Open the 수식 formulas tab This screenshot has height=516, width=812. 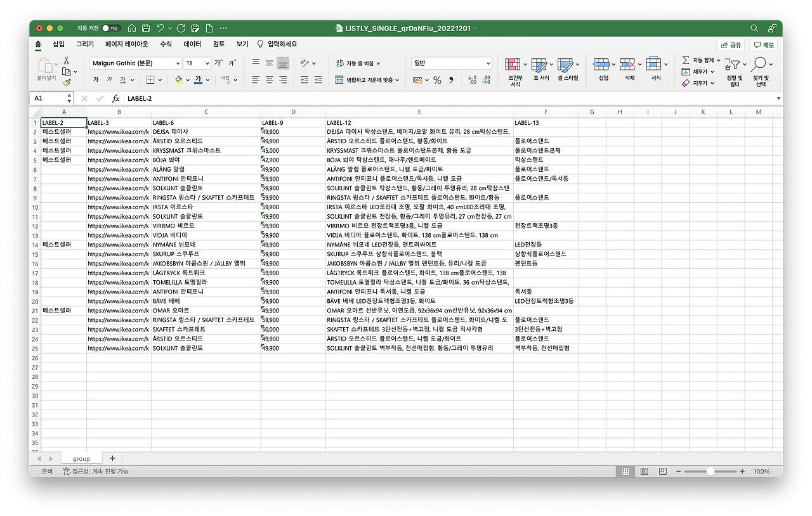click(166, 44)
